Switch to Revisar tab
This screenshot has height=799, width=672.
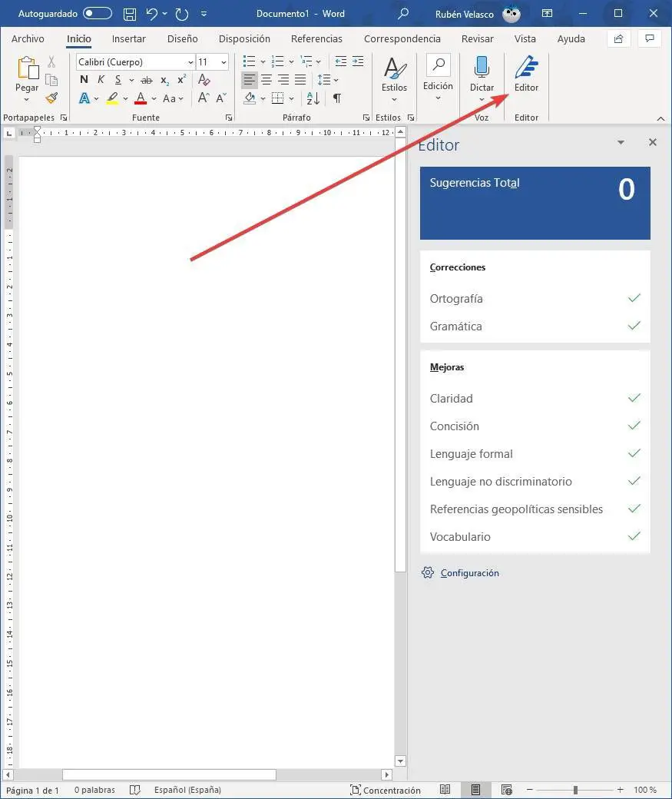(478, 38)
